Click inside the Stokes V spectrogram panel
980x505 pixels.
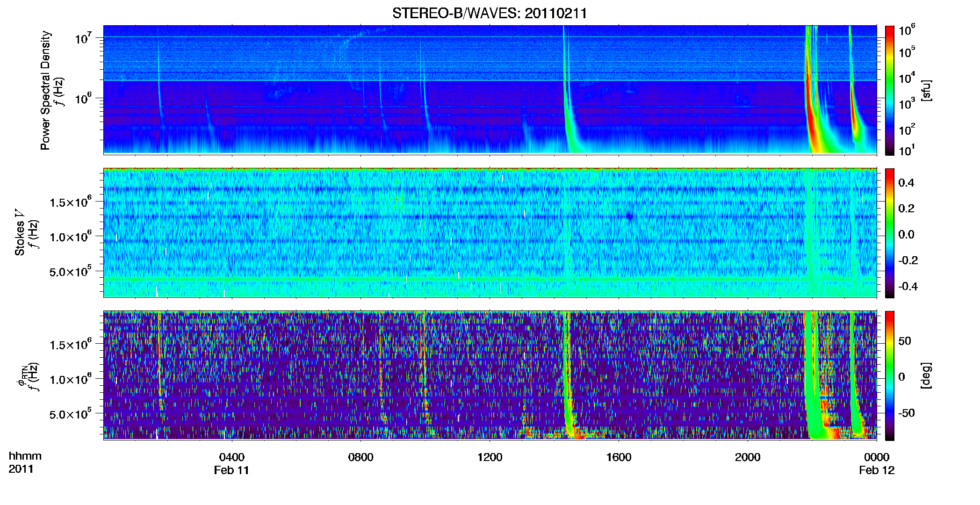tap(490, 232)
